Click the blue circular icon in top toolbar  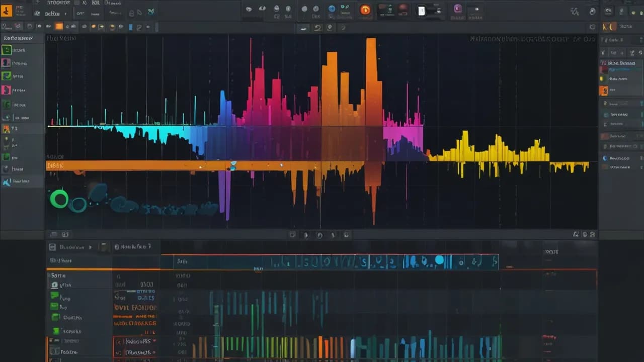332,9
